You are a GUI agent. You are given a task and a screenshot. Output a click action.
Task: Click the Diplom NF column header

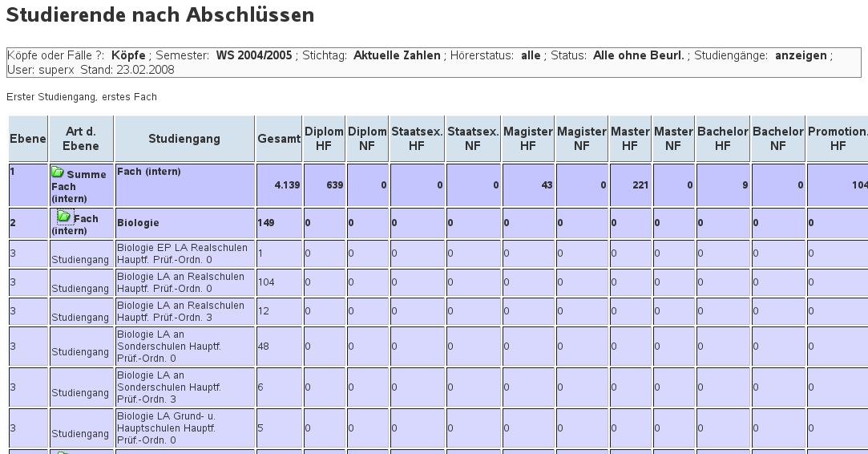pos(367,139)
